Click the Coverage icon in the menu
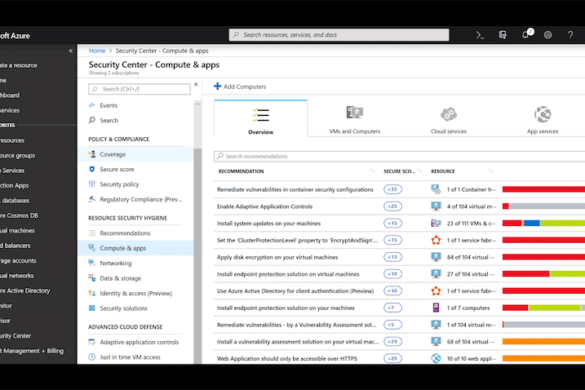The width and height of the screenshot is (585, 390). coord(92,154)
